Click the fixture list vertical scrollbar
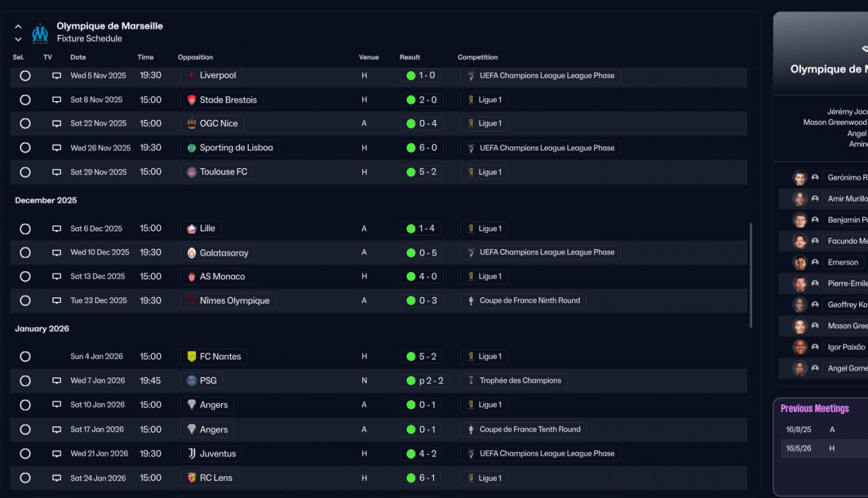 coord(750,275)
